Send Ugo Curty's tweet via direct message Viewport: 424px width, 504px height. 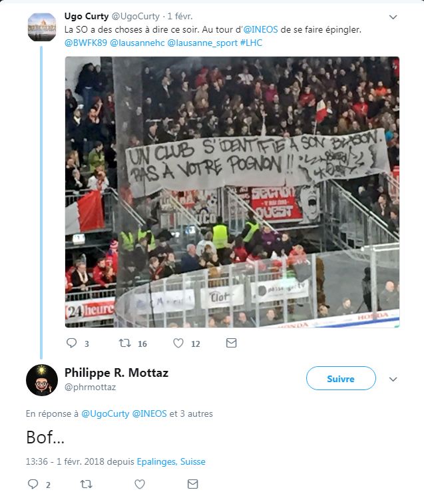pos(232,343)
